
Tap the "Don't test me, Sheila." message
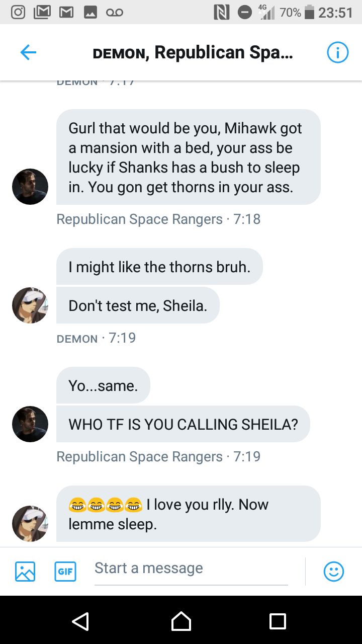pos(138,305)
